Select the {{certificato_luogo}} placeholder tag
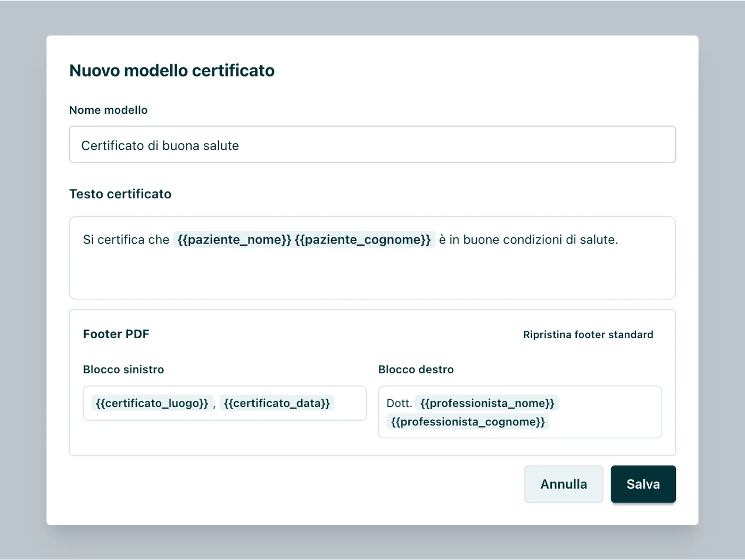The width and height of the screenshot is (745, 560). [x=152, y=403]
